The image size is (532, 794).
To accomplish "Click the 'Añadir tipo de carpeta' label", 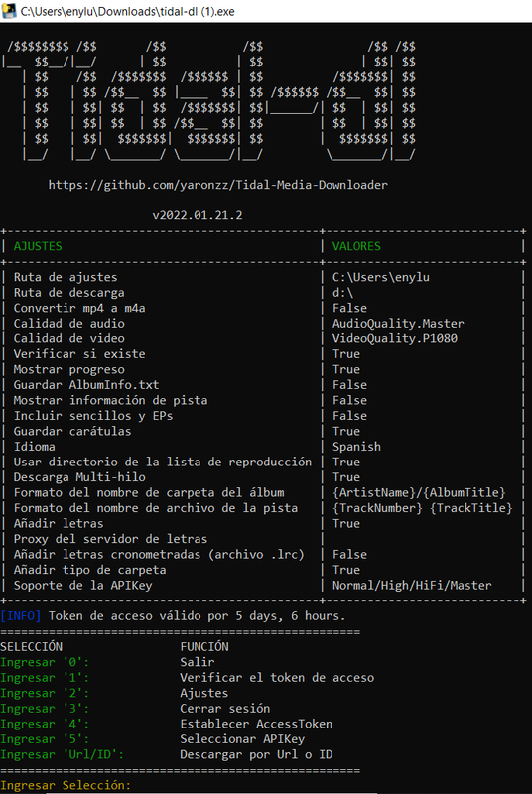I will (89, 570).
